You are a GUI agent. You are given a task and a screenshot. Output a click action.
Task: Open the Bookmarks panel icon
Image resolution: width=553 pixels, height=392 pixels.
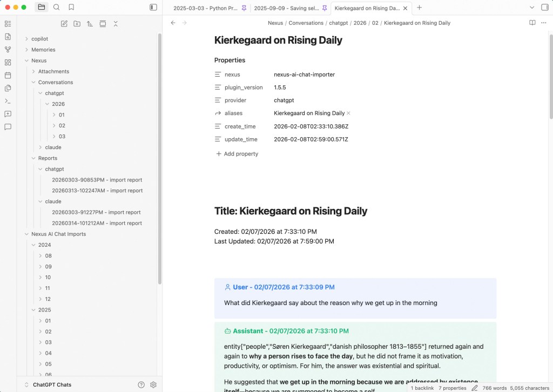coord(71,8)
